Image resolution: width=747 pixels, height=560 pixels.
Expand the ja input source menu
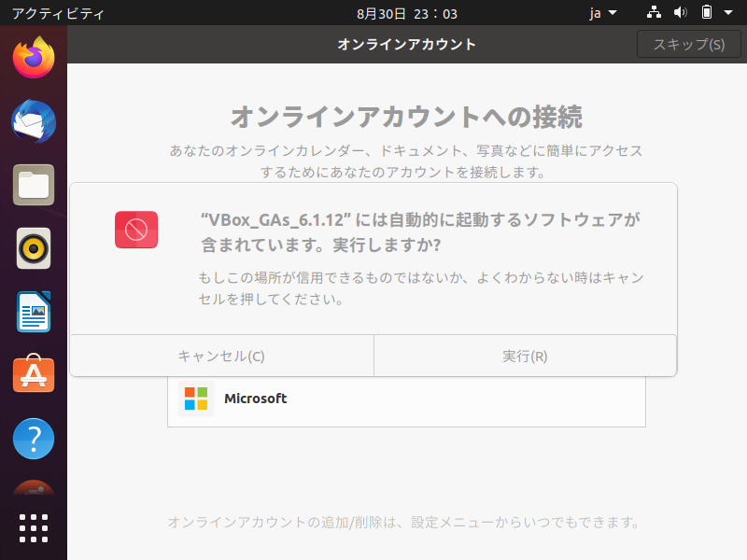click(x=602, y=13)
